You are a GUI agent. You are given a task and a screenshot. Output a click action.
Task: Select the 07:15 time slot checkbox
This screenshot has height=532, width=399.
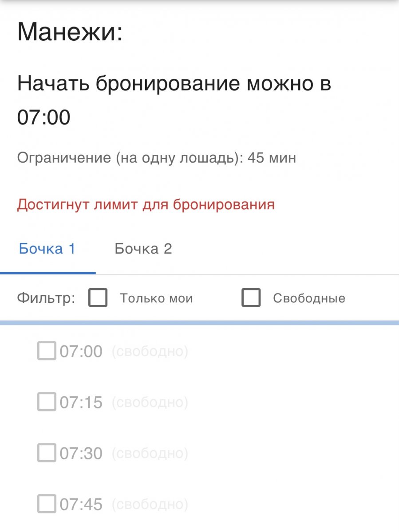tap(47, 402)
